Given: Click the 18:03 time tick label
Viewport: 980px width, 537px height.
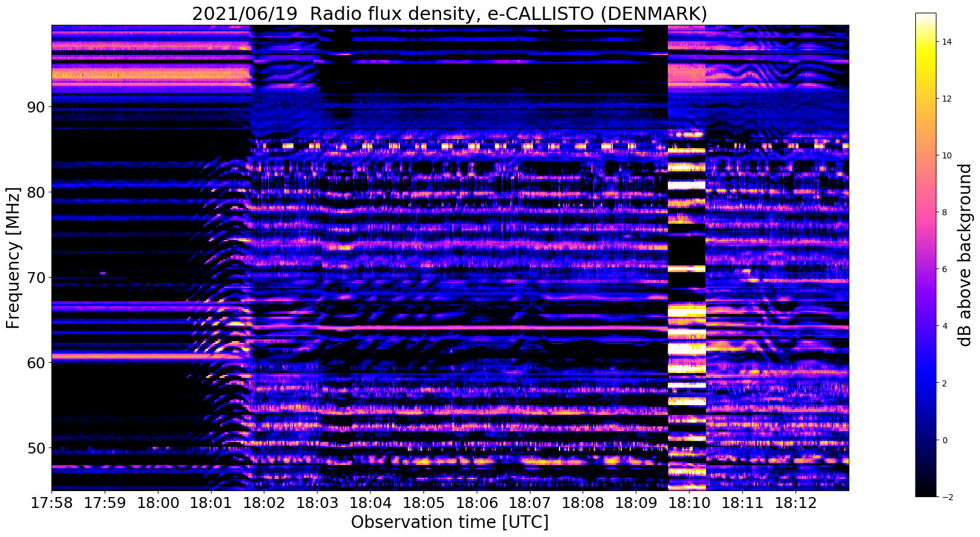Looking at the screenshot, I should [317, 503].
